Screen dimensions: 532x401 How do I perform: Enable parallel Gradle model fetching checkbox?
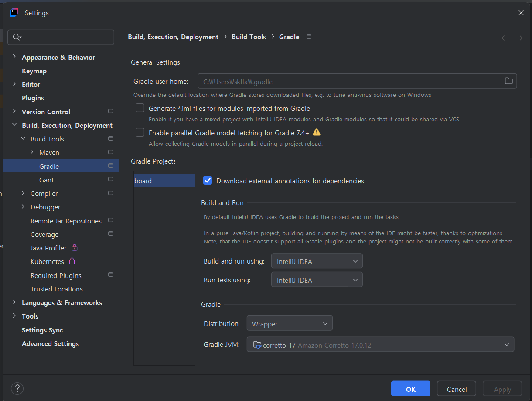[140, 132]
